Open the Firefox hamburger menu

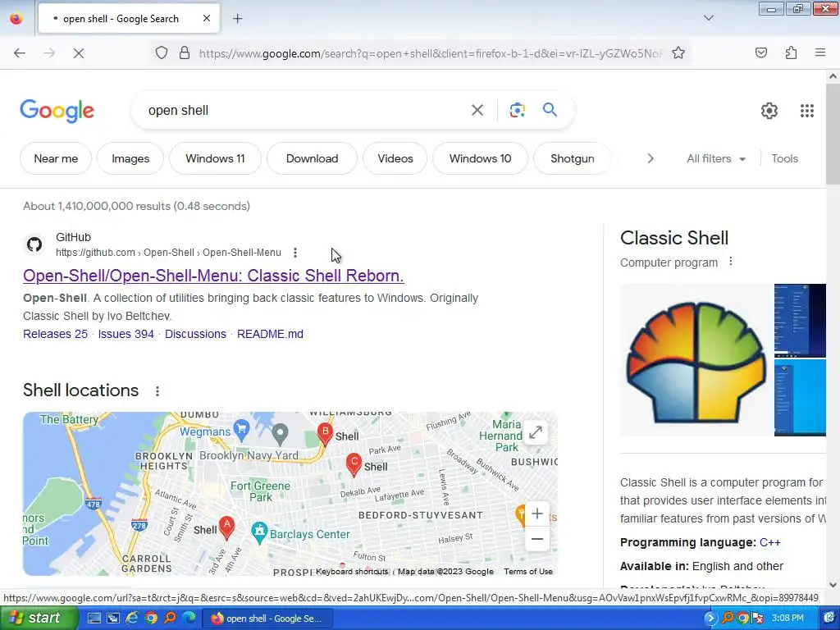(x=820, y=52)
